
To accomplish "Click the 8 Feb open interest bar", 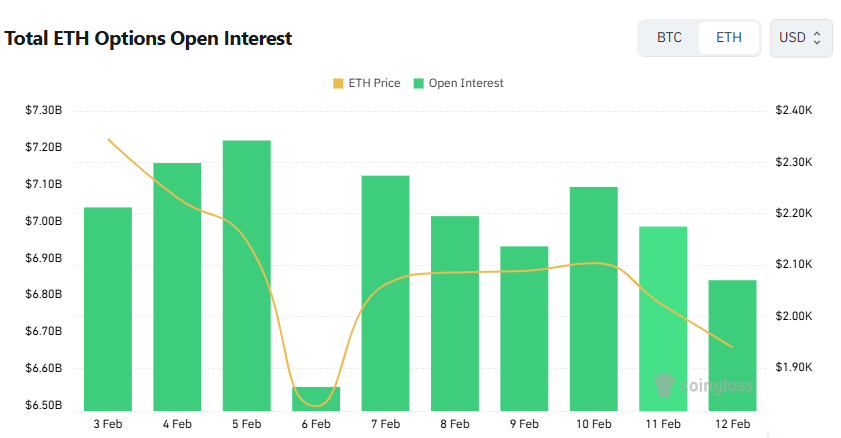I will [455, 312].
